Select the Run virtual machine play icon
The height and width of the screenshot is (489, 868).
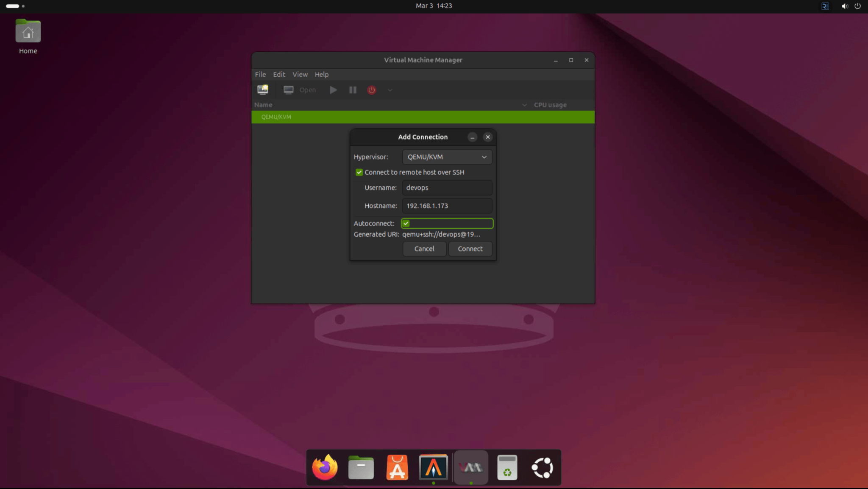[x=333, y=89]
